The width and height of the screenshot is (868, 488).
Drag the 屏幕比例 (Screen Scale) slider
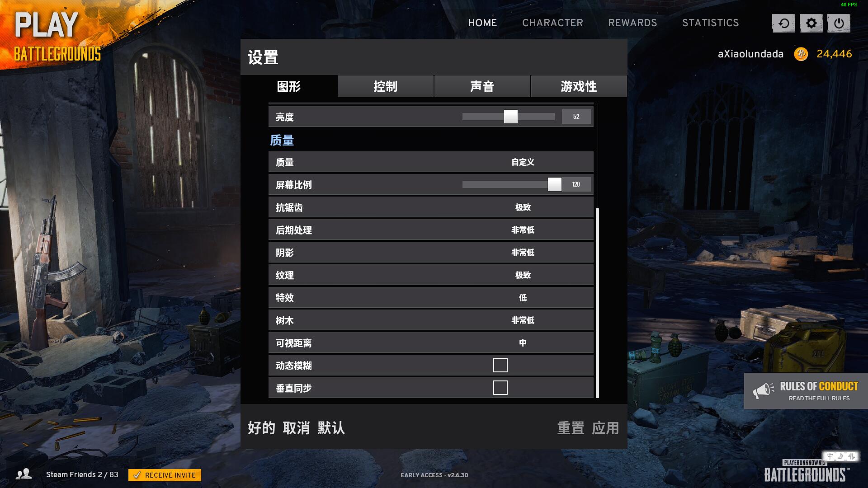554,184
